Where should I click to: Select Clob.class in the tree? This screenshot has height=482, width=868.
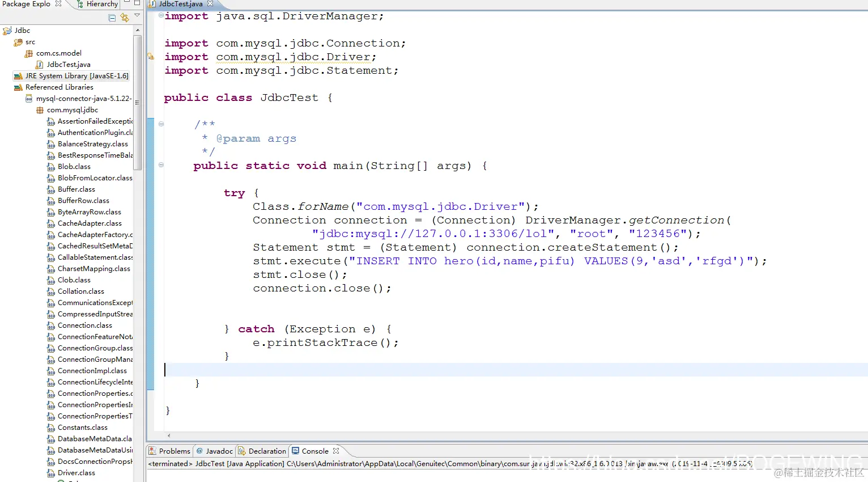pyautogui.click(x=74, y=280)
